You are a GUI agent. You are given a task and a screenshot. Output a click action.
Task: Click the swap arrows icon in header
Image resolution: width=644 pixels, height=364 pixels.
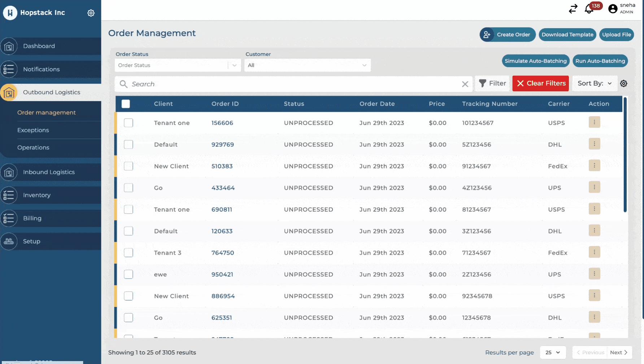click(573, 9)
